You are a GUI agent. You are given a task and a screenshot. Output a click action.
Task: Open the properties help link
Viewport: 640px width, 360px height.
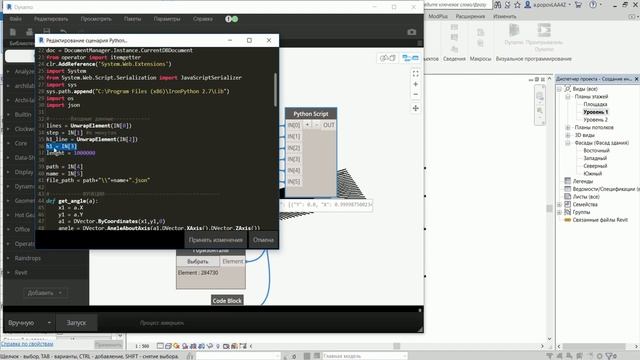click(27, 344)
